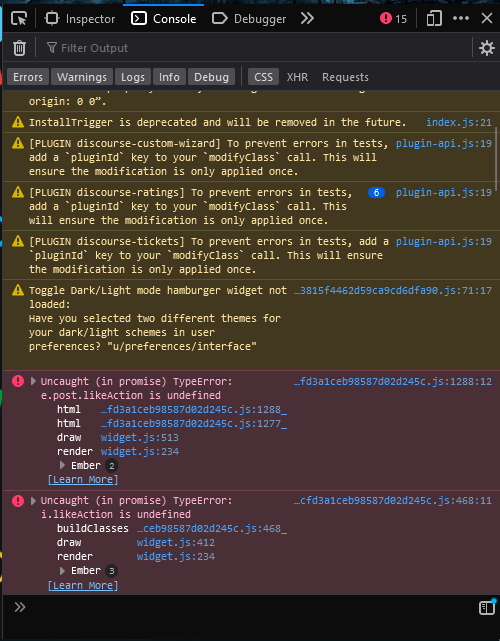Open widget.js:234 under e.post.likeAction error
This screenshot has width=500, height=641.
pos(139,451)
